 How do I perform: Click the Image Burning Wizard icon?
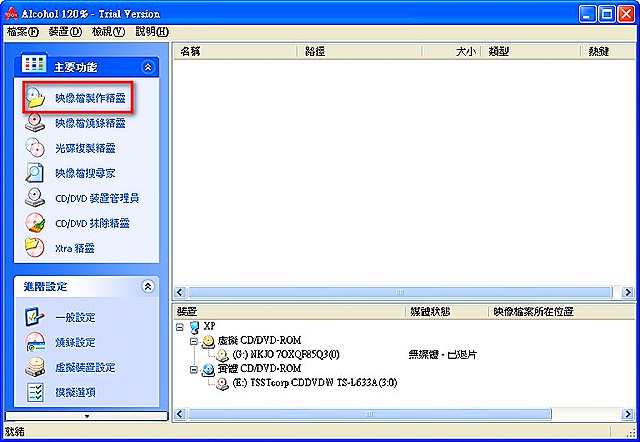tap(35, 123)
